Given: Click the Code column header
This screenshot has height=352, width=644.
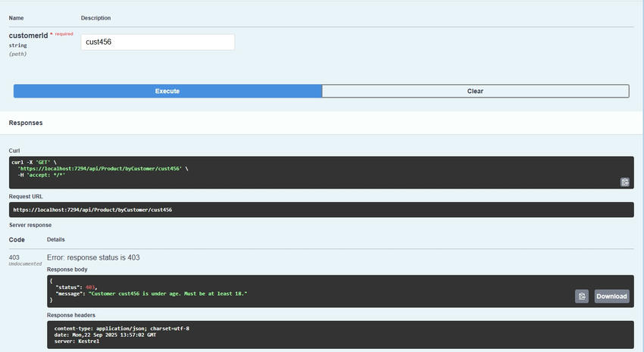Looking at the screenshot, I should 17,240.
